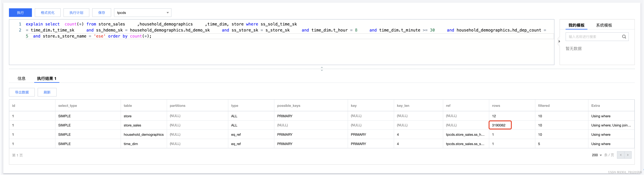The width and height of the screenshot is (644, 175).
Task: Click line number 1 in editor
Action: (x=20, y=24)
